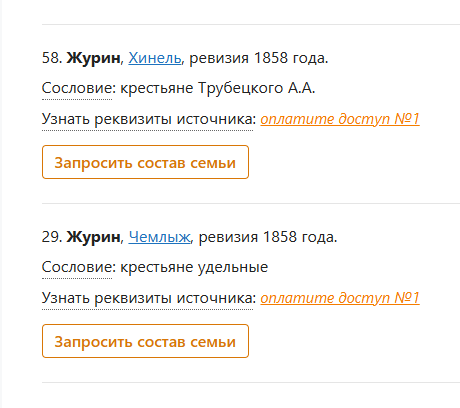Click the divider line below entry 29
The width and height of the screenshot is (460, 408).
[251, 382]
